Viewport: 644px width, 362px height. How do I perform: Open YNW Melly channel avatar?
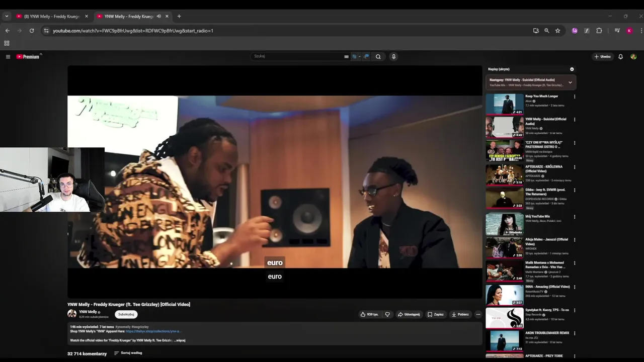(x=72, y=314)
